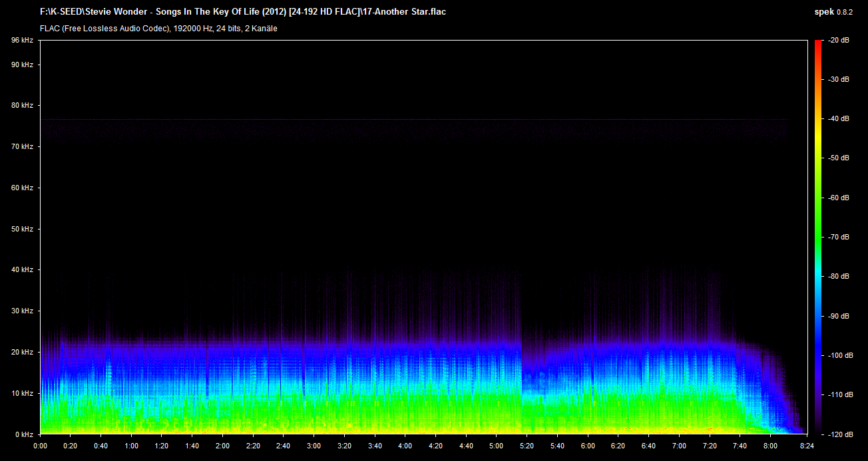
Task: Click the 0:00 start time label
Action: (40, 446)
